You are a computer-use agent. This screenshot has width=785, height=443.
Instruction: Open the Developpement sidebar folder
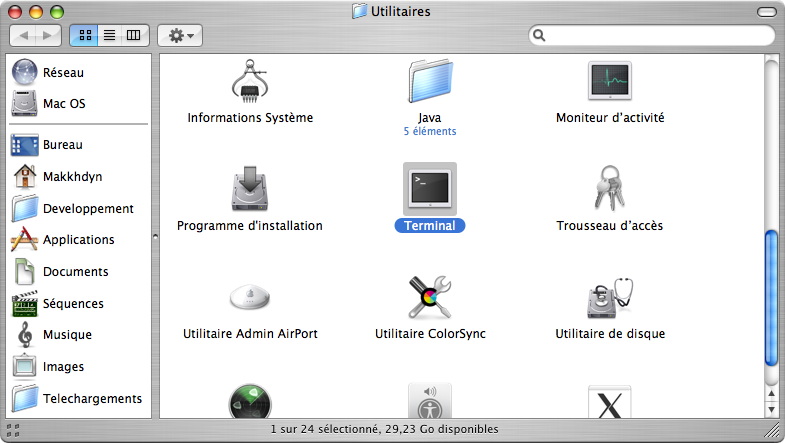click(x=73, y=208)
